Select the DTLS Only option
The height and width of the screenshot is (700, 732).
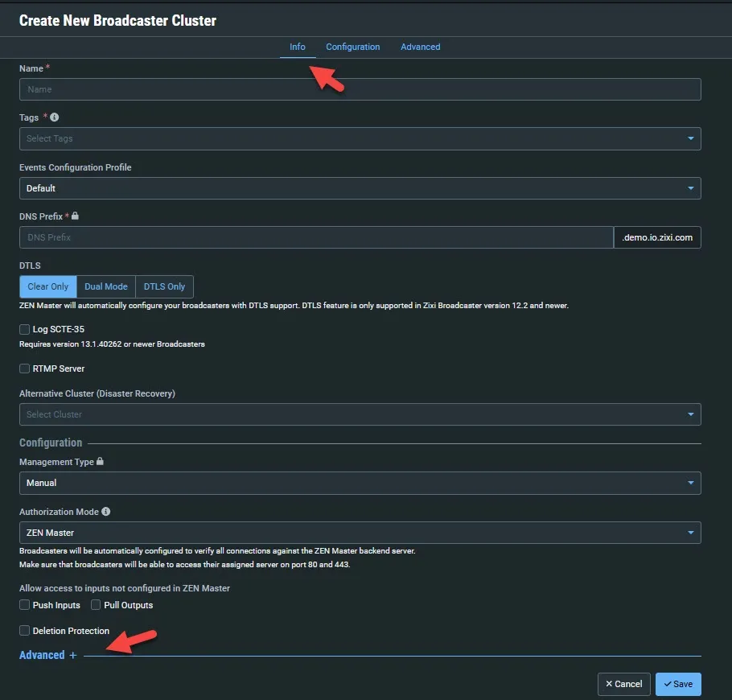164,286
